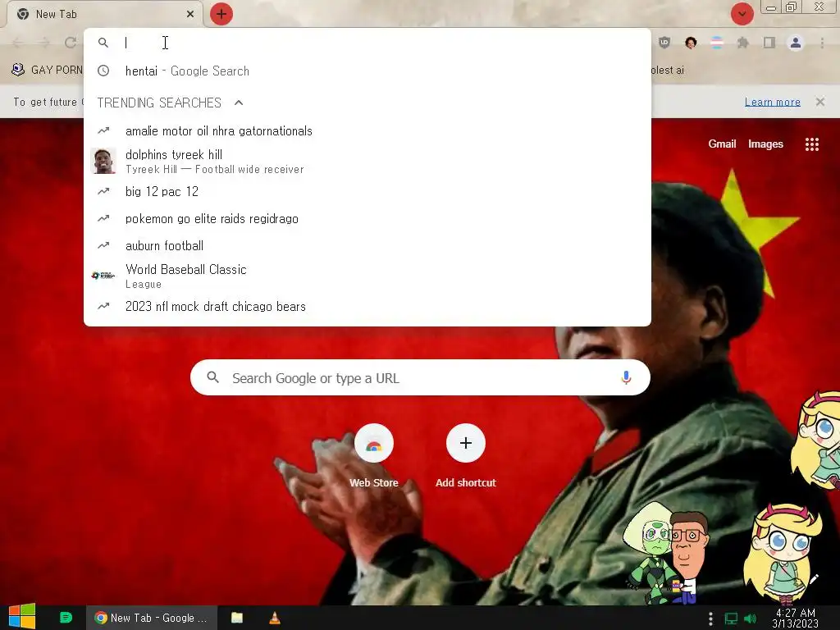Image resolution: width=840 pixels, height=630 pixels.
Task: Choose big 12 pac 12 suggestion
Action: (x=367, y=191)
